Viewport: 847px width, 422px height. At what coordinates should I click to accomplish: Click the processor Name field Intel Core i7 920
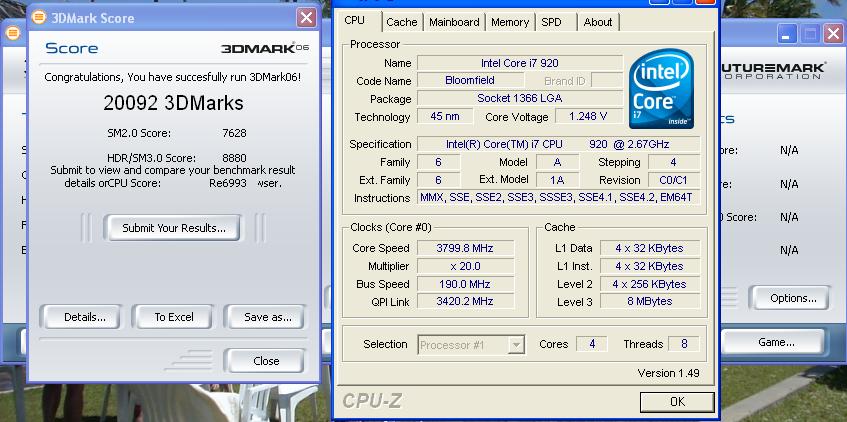520,63
